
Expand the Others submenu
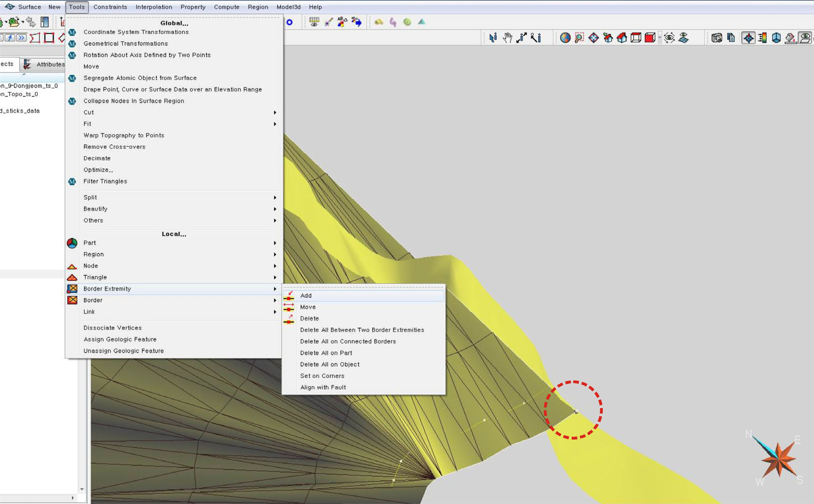tap(174, 220)
